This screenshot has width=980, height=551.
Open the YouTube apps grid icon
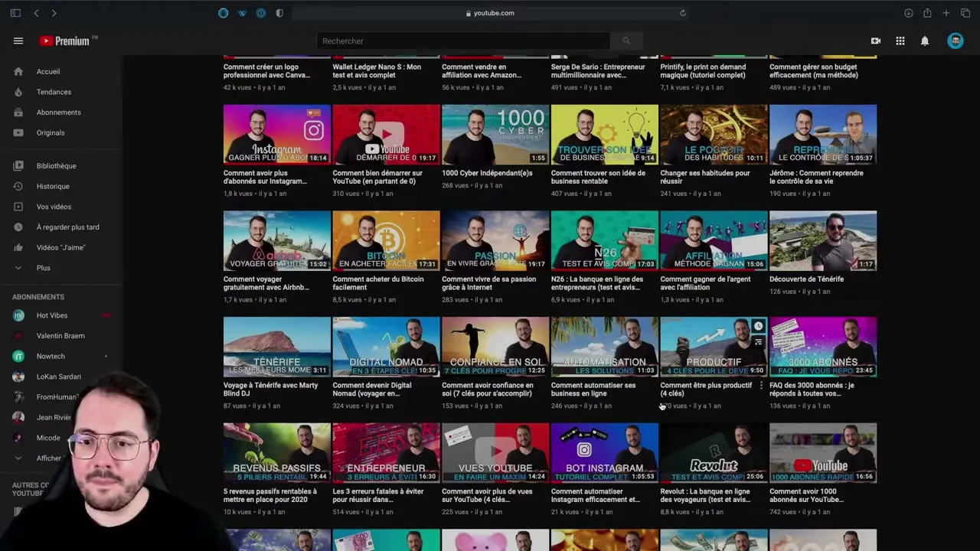click(x=900, y=41)
